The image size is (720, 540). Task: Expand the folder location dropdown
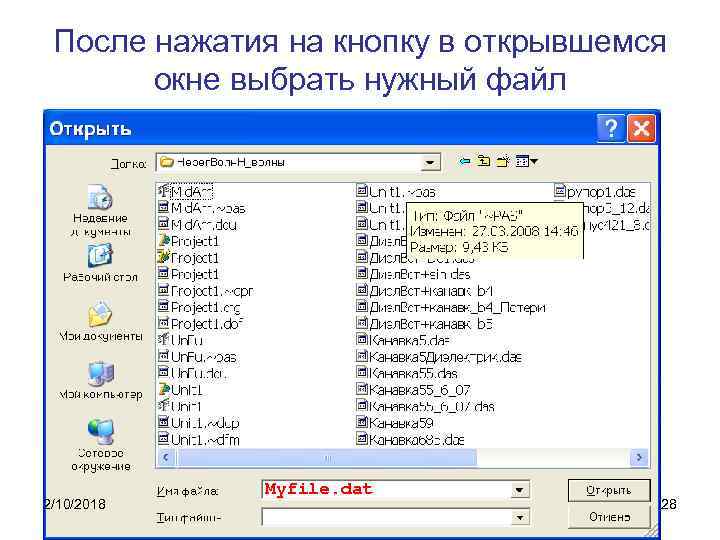[430, 162]
